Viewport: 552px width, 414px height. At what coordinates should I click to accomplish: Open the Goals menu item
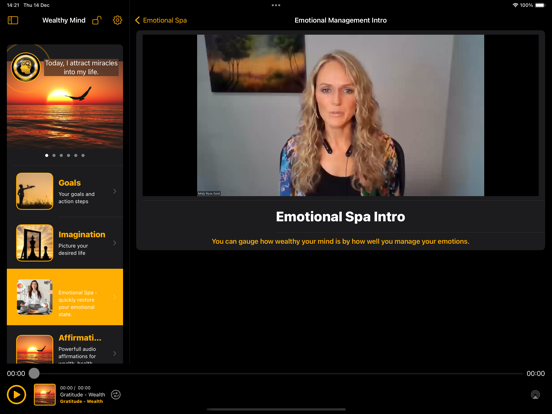[65, 191]
